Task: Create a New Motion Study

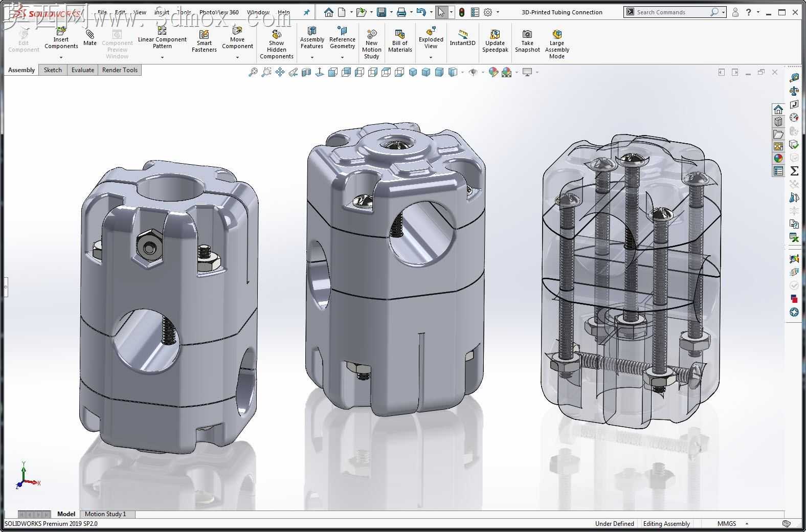Action: pyautogui.click(x=372, y=43)
